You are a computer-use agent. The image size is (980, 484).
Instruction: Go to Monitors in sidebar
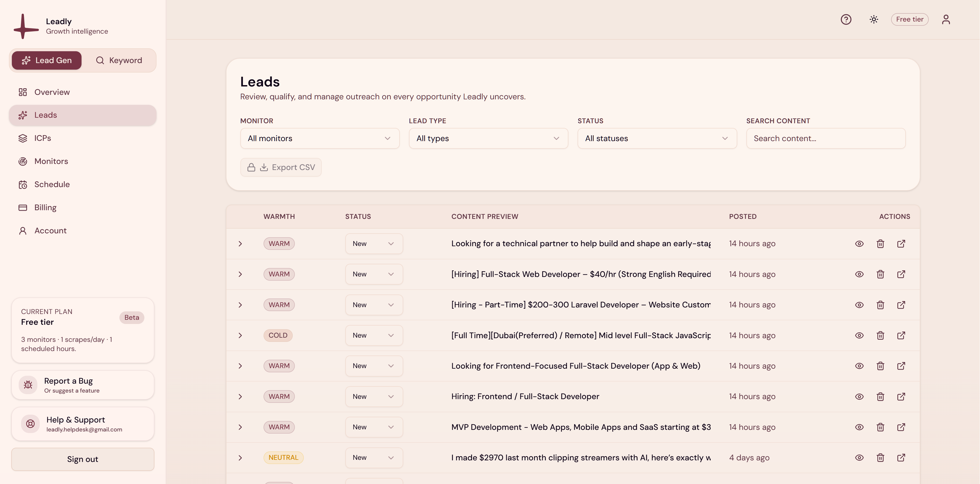pos(51,161)
